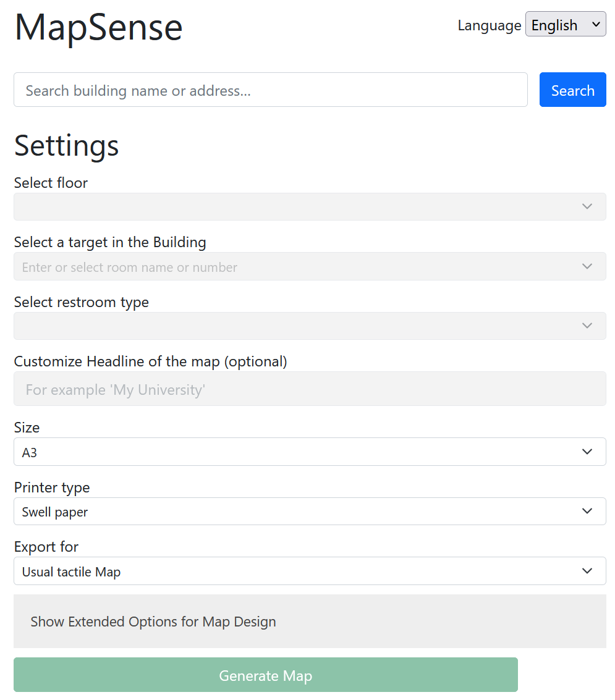This screenshot has height=700, width=615.
Task: Click the chevron icon in restroom type field
Action: 587,326
